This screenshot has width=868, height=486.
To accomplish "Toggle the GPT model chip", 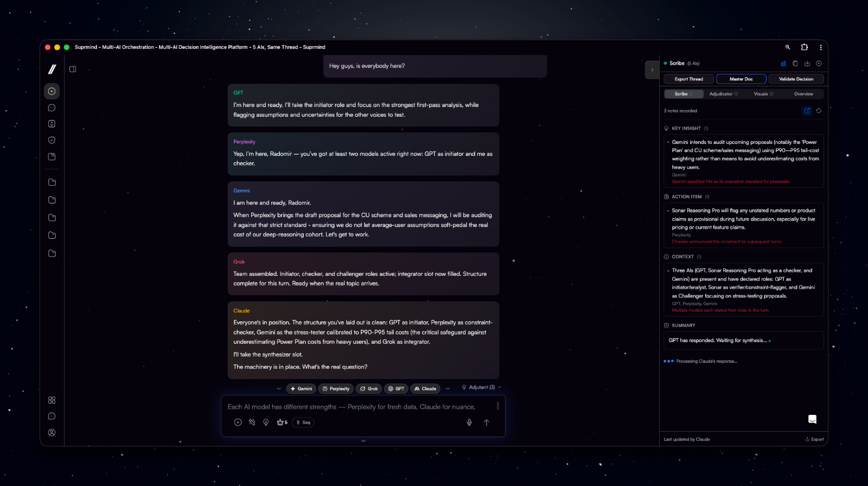I will tap(396, 389).
